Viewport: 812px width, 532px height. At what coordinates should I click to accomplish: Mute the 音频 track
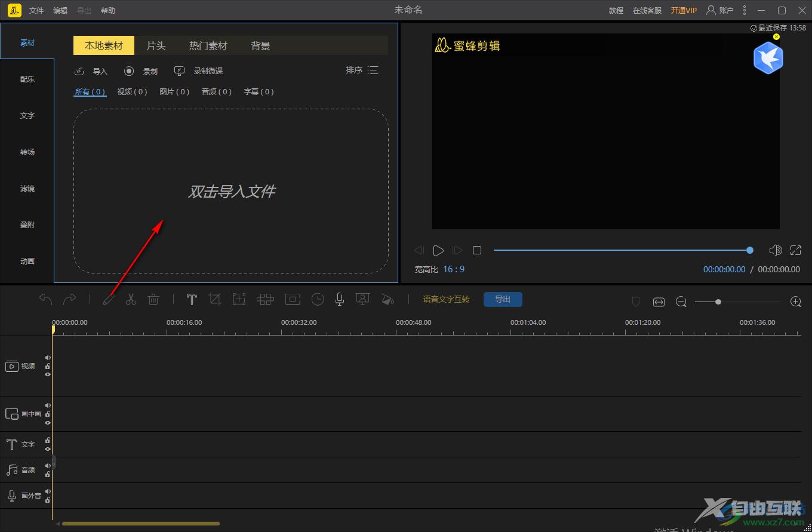[x=48, y=466]
